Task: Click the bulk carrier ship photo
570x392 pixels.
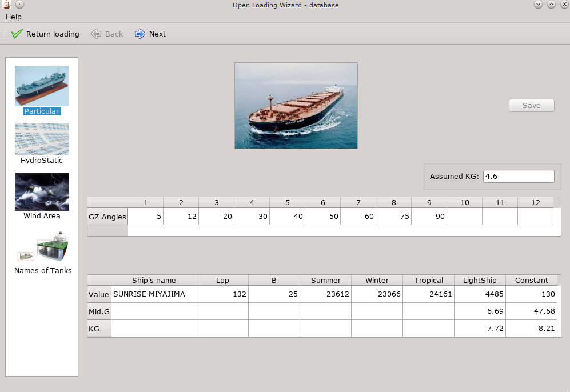Action: tap(296, 106)
